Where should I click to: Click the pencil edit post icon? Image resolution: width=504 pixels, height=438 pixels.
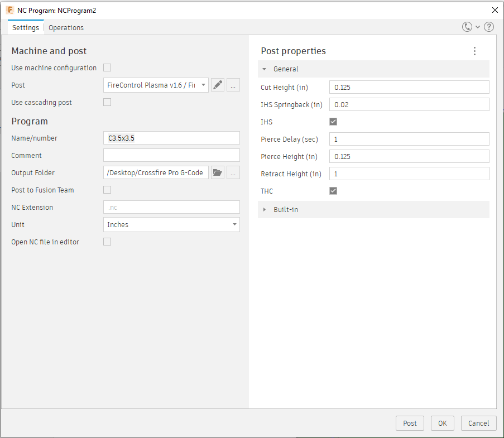(x=218, y=85)
